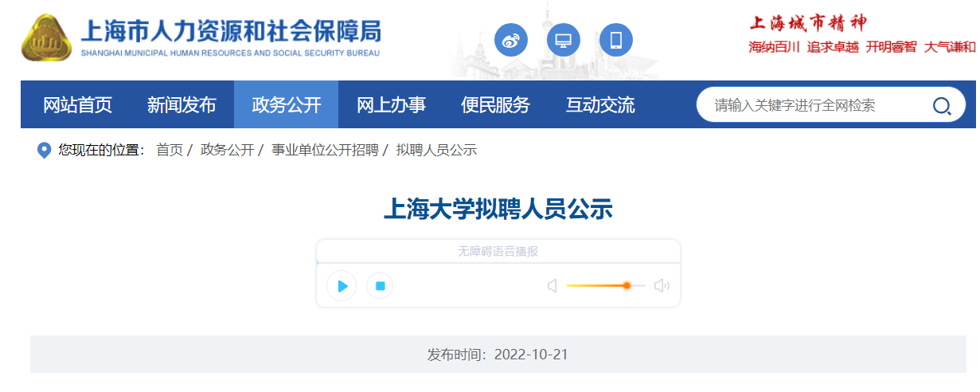Click the 上海市人力资源和社会保障局 title
This screenshot has height=392, width=980.
point(231,31)
